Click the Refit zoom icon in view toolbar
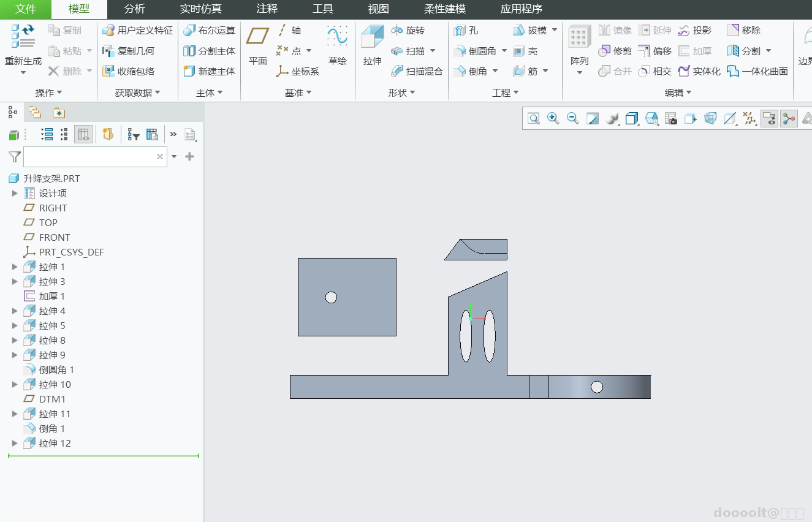Screen dimensions: 812x522 tap(534, 118)
